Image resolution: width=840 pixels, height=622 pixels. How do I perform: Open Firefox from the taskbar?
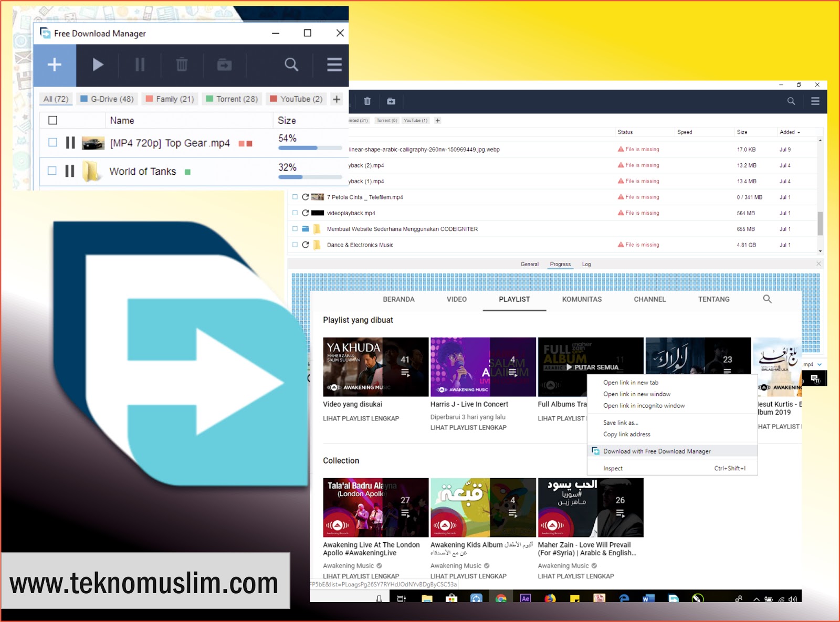(550, 598)
